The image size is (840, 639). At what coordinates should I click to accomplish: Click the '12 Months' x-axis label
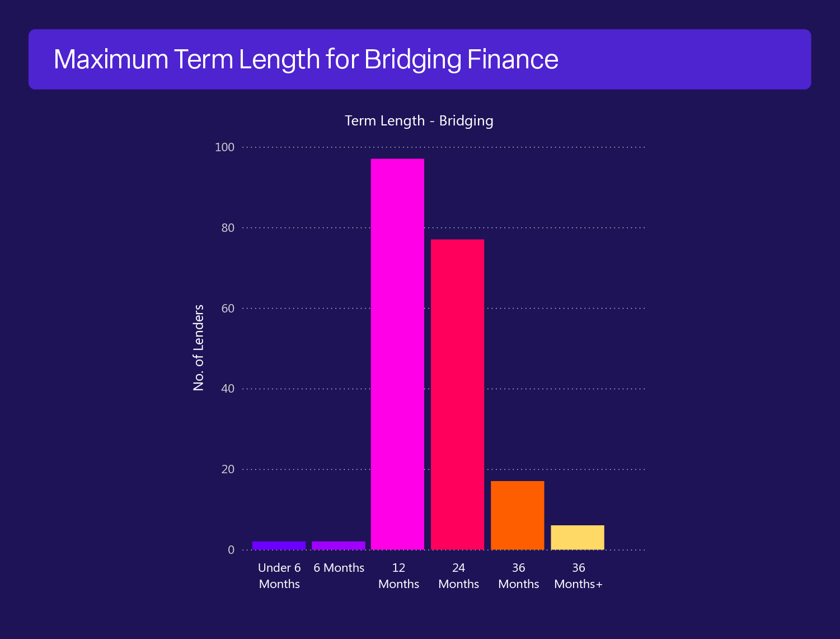(x=398, y=576)
